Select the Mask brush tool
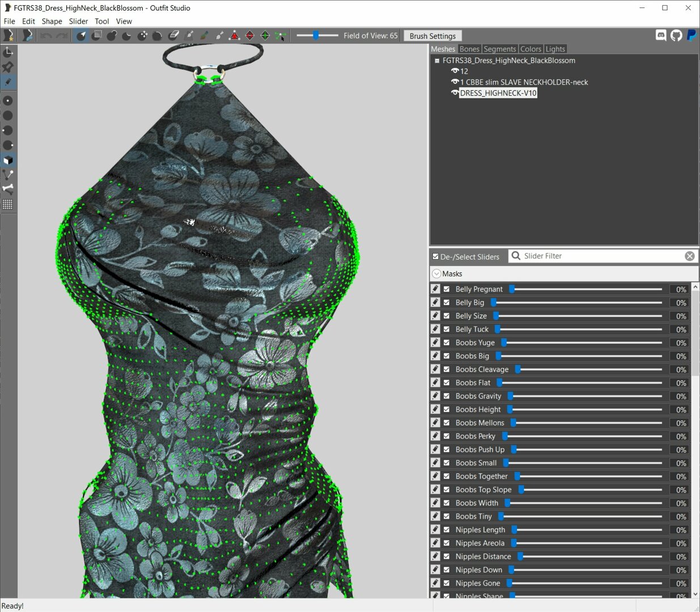 click(x=97, y=36)
